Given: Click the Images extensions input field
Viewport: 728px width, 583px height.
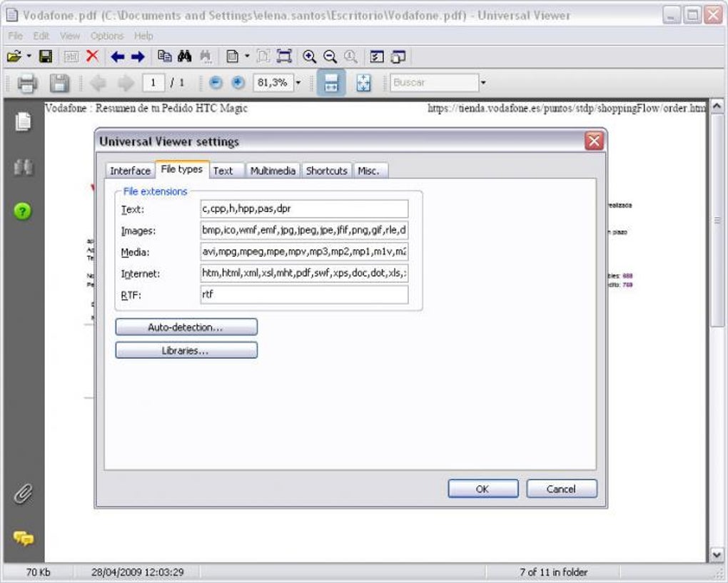Looking at the screenshot, I should click(304, 230).
